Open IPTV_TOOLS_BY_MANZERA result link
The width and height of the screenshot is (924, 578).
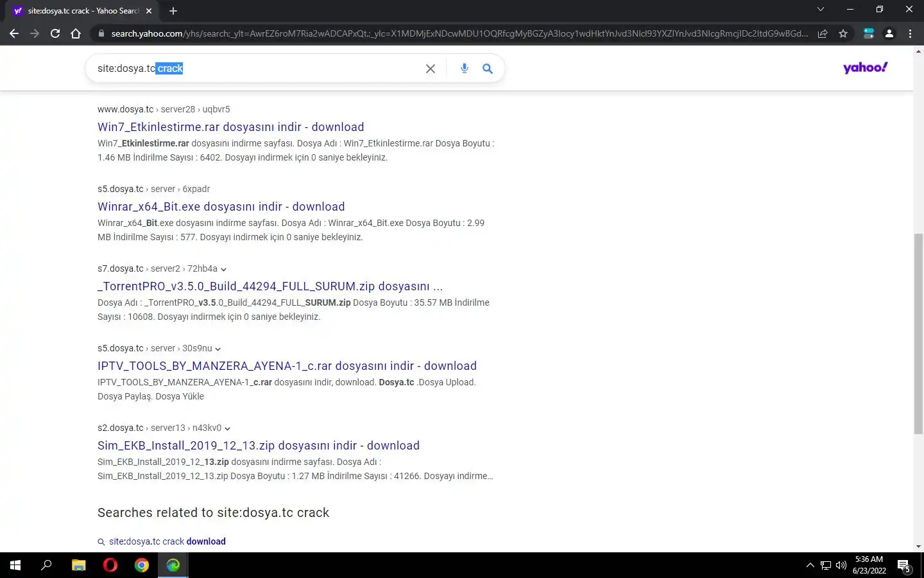287,366
